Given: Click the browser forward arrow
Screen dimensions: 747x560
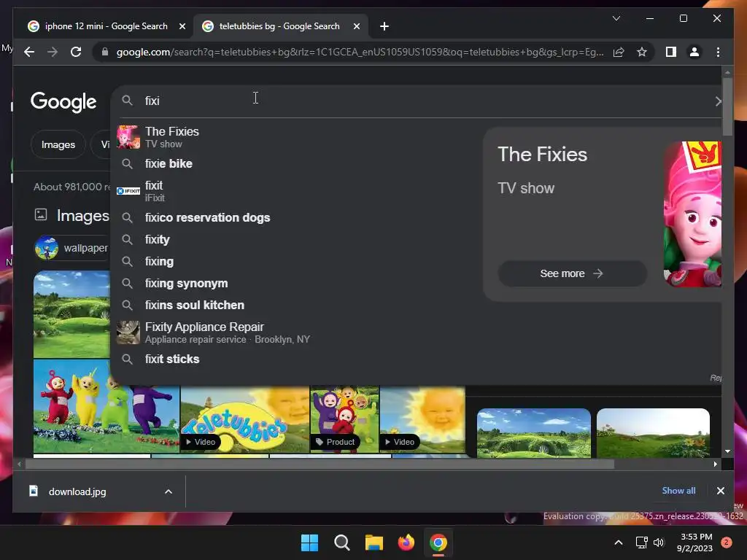Looking at the screenshot, I should [x=53, y=52].
